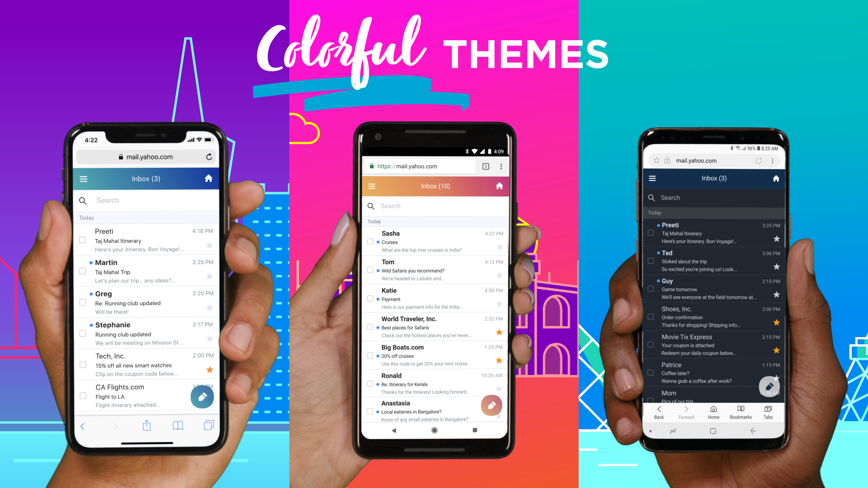Click the compose/edit floating action button center
The width and height of the screenshot is (868, 488).
(491, 405)
